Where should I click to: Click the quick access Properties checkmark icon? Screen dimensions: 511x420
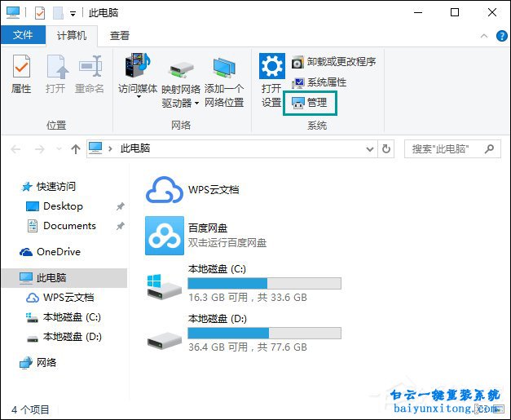[x=40, y=13]
